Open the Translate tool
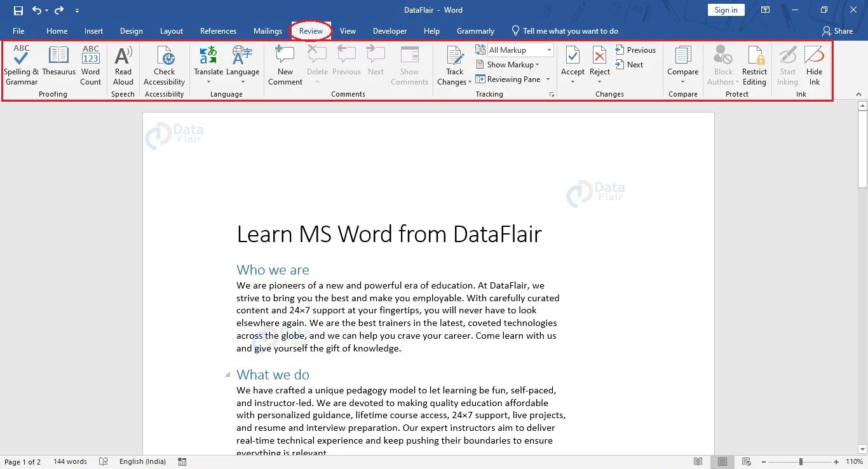This screenshot has height=469, width=868. (208, 64)
